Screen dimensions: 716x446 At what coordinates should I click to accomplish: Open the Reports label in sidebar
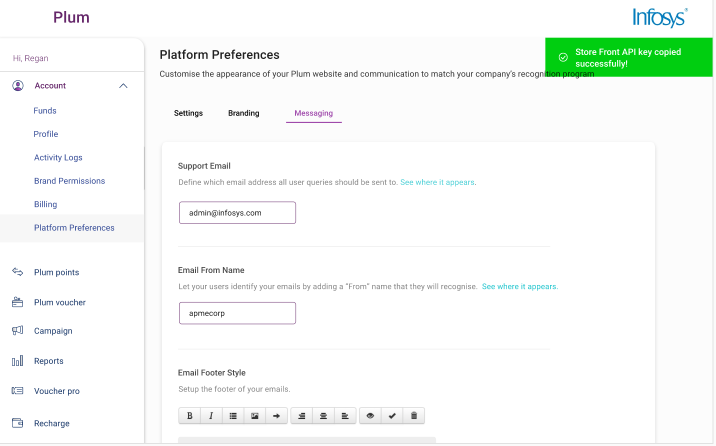click(x=48, y=361)
